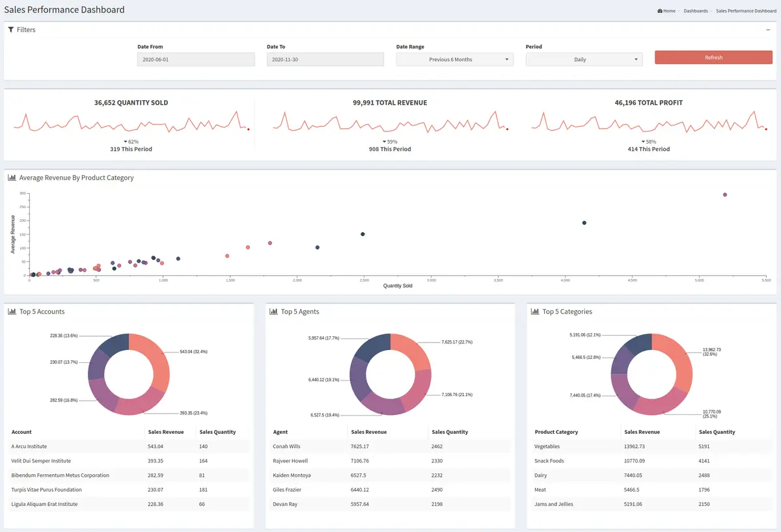
Task: Select the Meat category row
Action: [x=652, y=490]
